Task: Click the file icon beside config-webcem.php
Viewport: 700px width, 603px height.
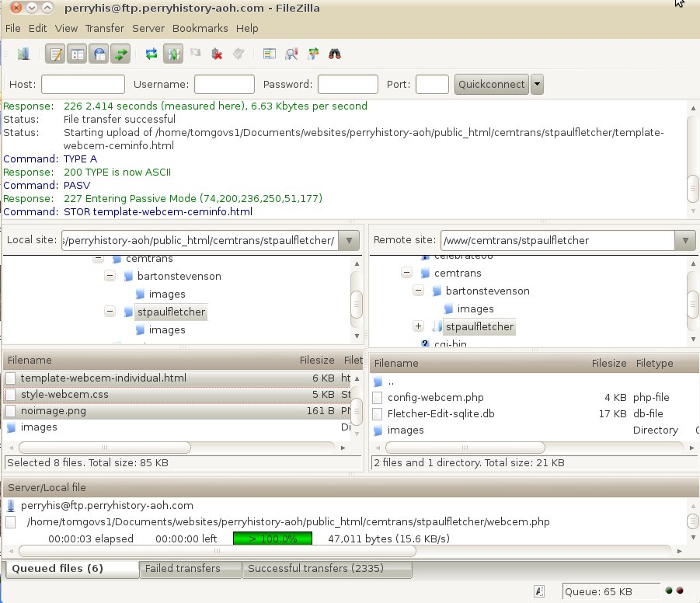Action: click(378, 398)
